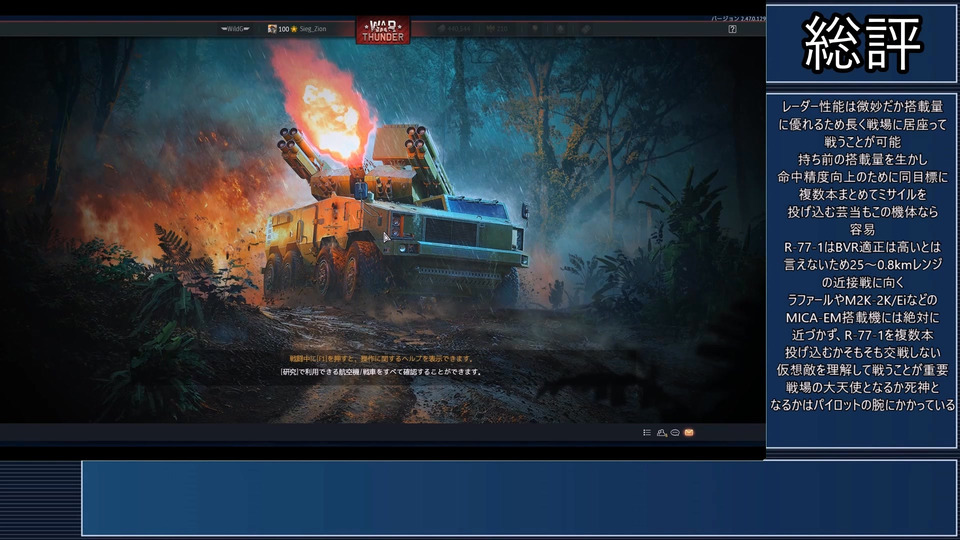Open the list icon in bottom bar

[647, 432]
